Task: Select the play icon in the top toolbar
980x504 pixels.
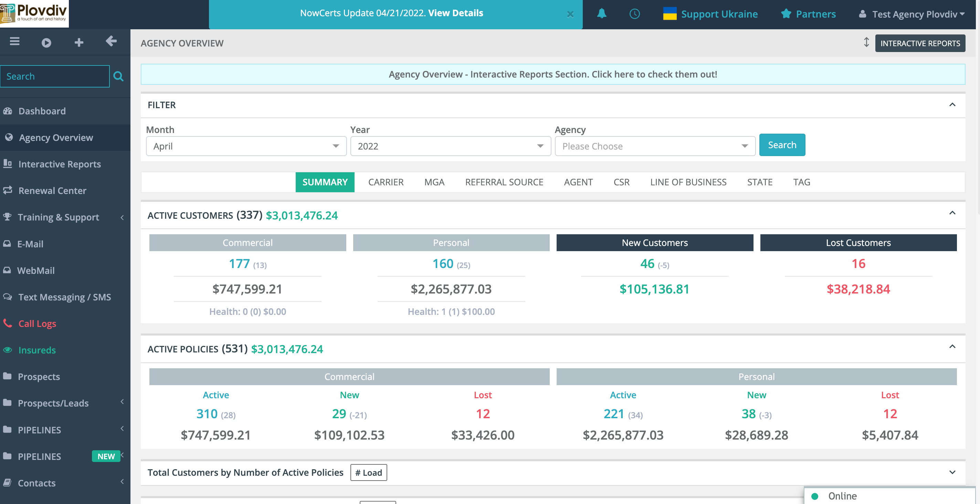Action: coord(46,42)
